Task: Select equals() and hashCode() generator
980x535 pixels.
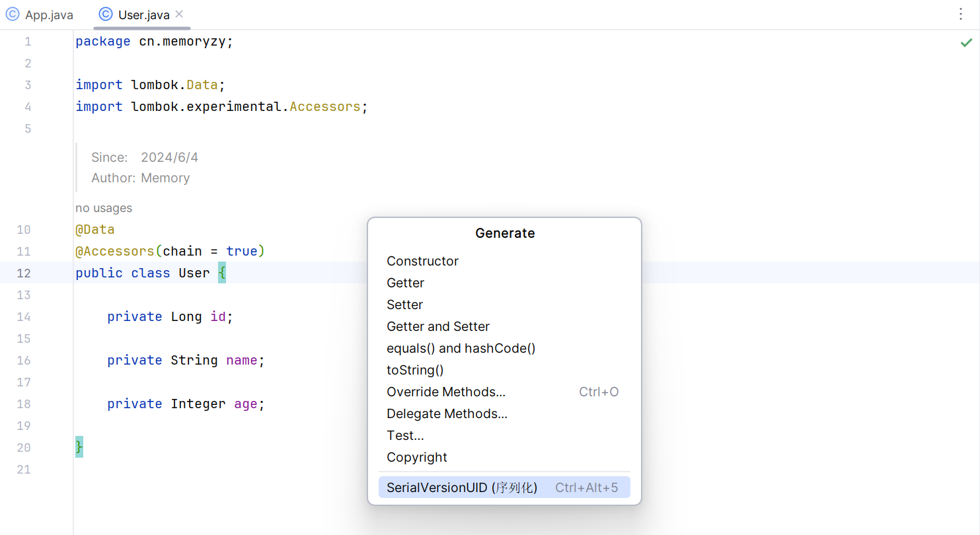Action: point(461,348)
